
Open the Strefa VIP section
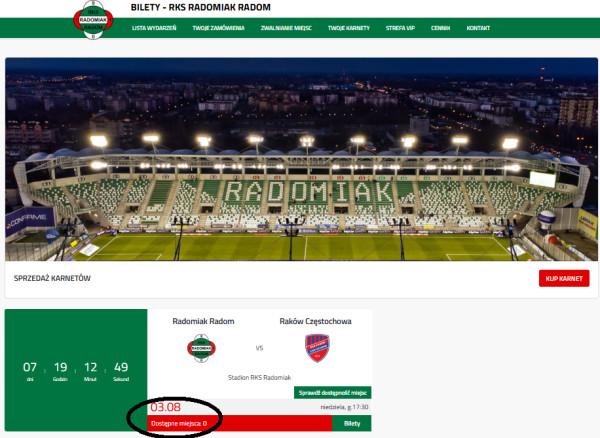[400, 28]
